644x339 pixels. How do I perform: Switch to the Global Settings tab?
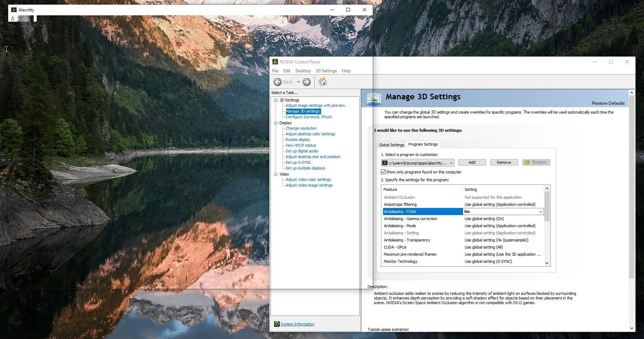click(392, 145)
